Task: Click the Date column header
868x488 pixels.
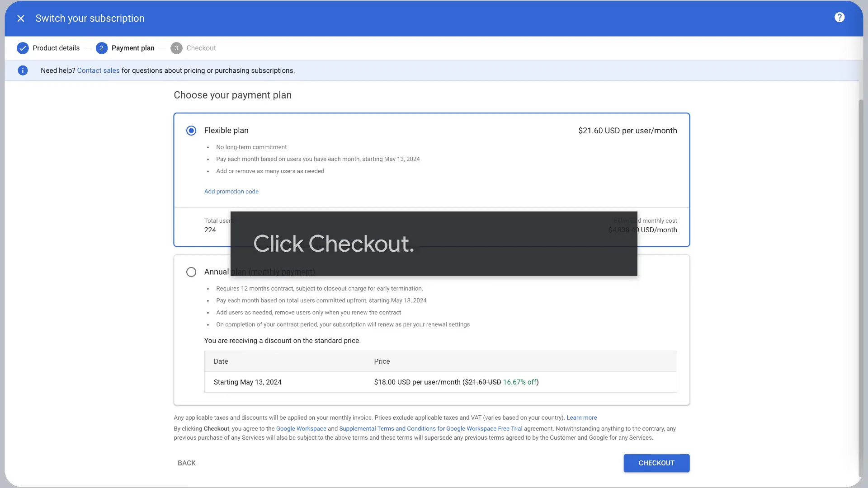Action: 221,361
